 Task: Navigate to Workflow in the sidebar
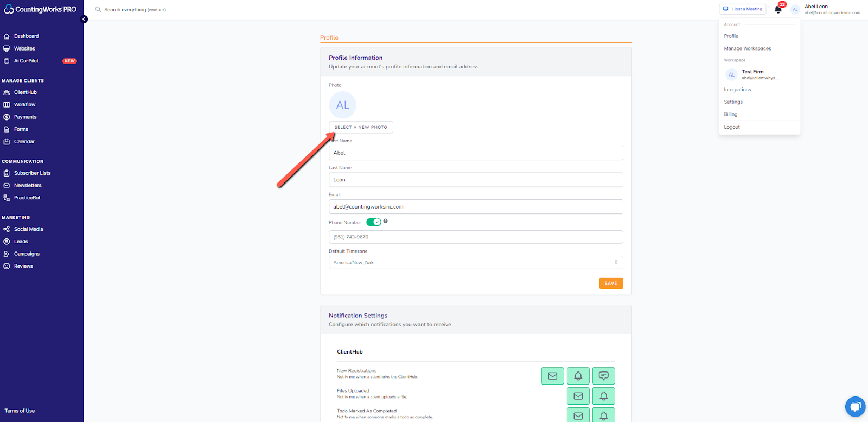click(24, 105)
